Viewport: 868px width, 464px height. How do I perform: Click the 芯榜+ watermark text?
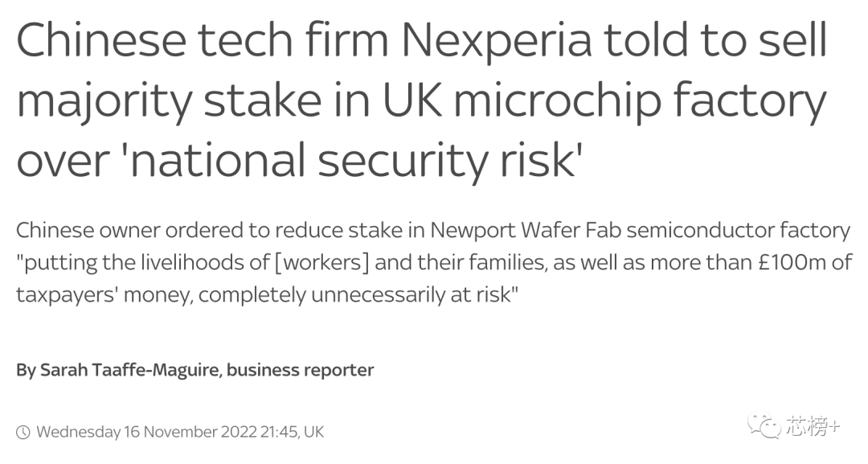(x=813, y=426)
